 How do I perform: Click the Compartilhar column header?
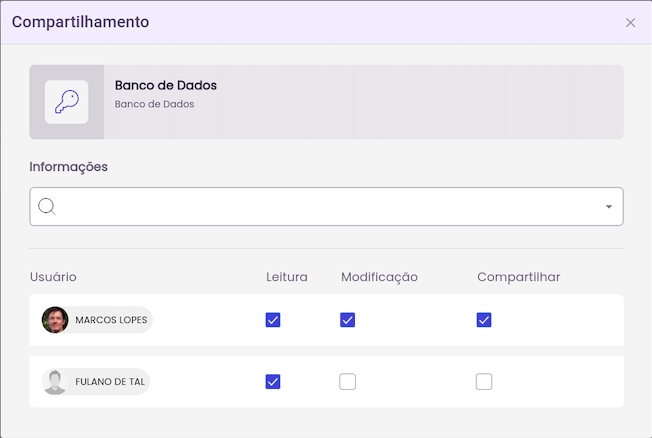click(518, 277)
